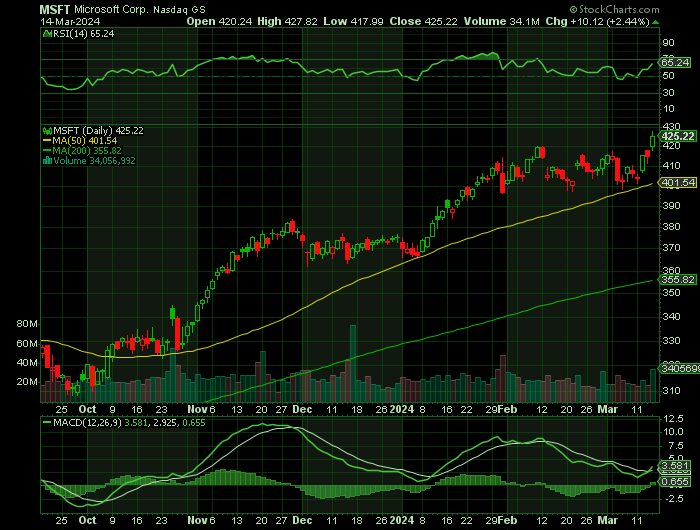
Task: Click the MA(50) 401.54 legend entry
Action: point(85,141)
